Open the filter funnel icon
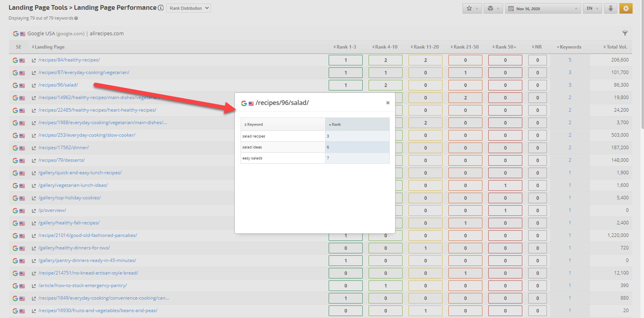Image resolution: width=644 pixels, height=318 pixels. [625, 33]
